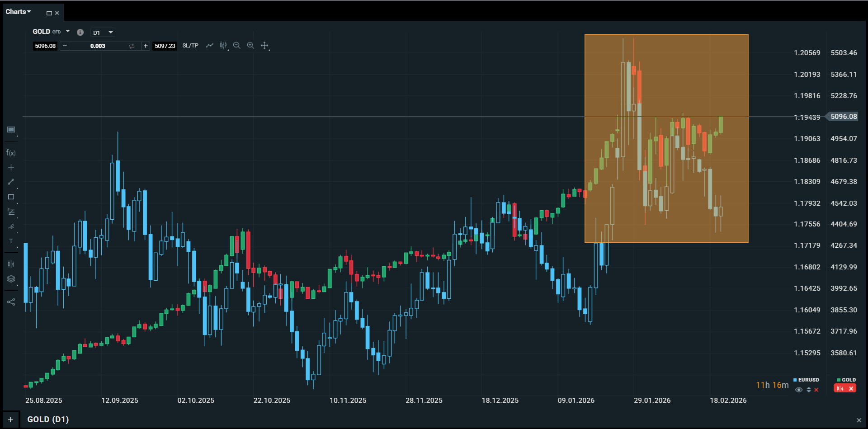Increase the trade volume with plus
This screenshot has height=429, width=868.
(x=146, y=46)
